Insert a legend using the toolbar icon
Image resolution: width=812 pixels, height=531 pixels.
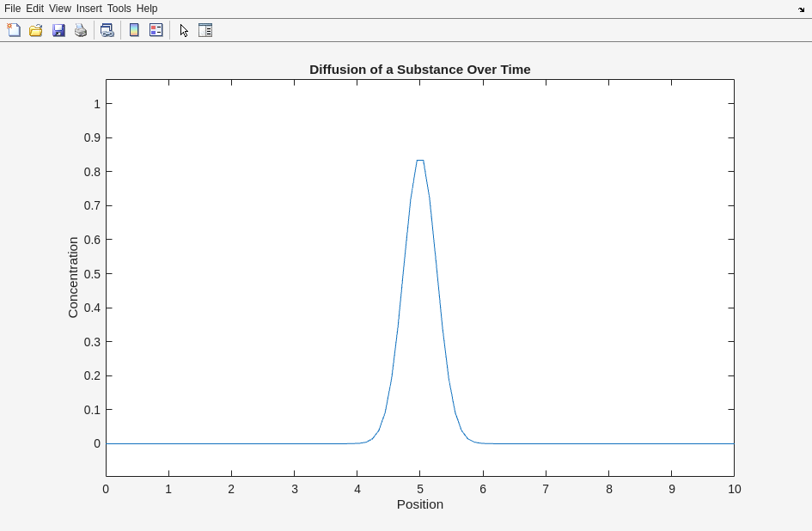(x=156, y=30)
